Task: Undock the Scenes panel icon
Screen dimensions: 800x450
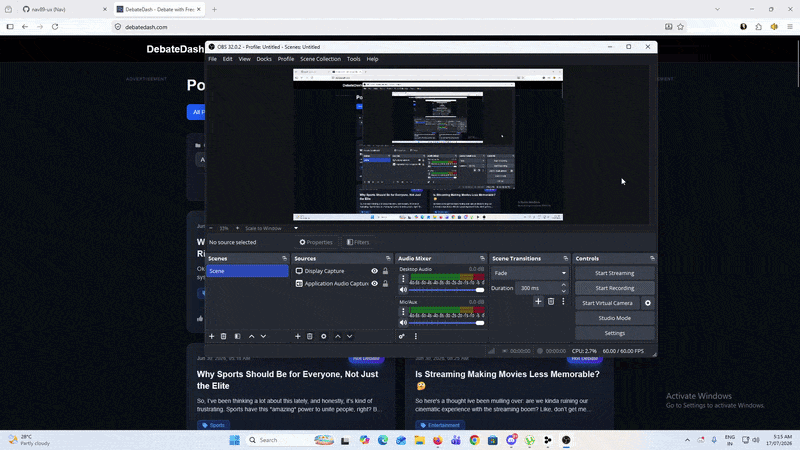Action: point(284,258)
